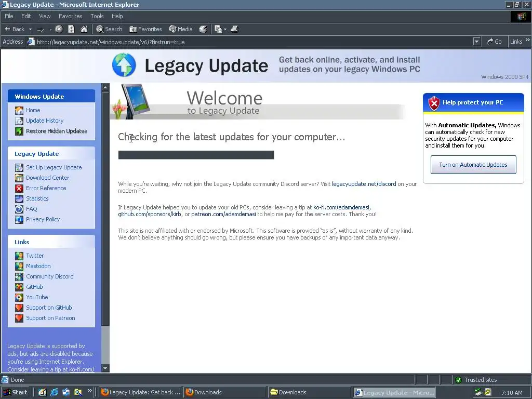Open the Media toolbar button
The image size is (532, 399).
[181, 29]
